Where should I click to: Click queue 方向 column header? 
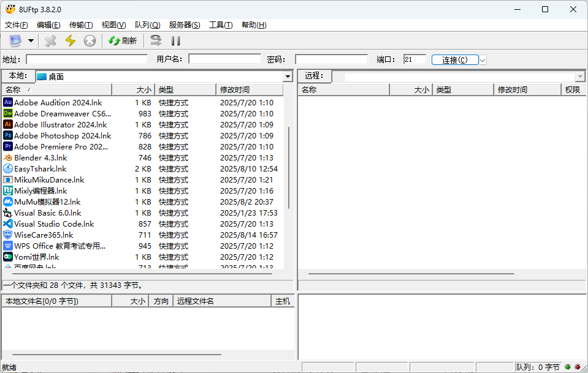click(161, 301)
